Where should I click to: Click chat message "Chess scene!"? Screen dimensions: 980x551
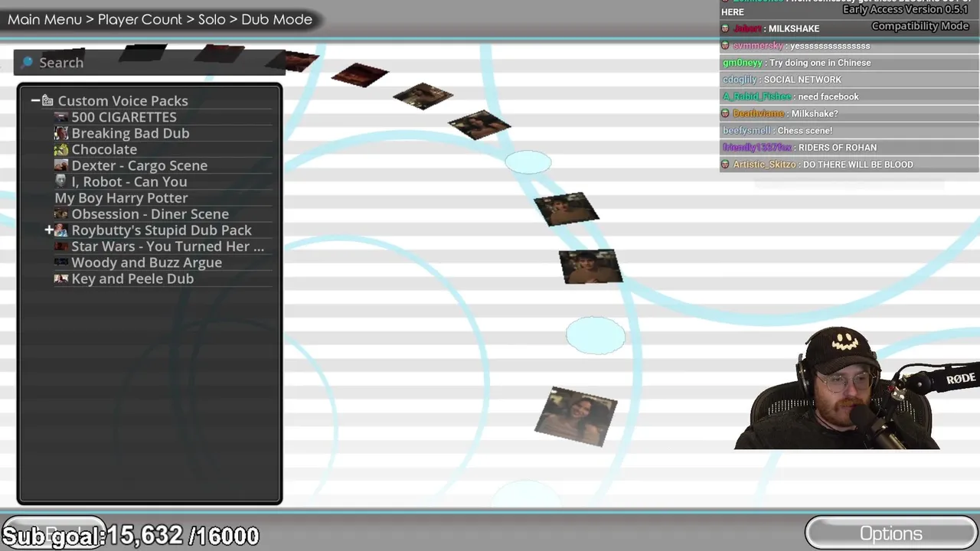[805, 130]
